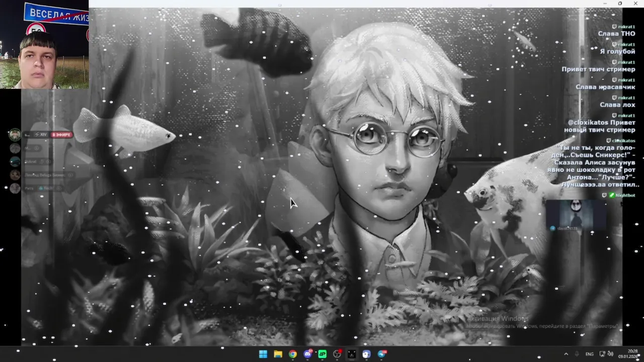Close the window via X button
The width and height of the screenshot is (644, 362).
[635, 4]
